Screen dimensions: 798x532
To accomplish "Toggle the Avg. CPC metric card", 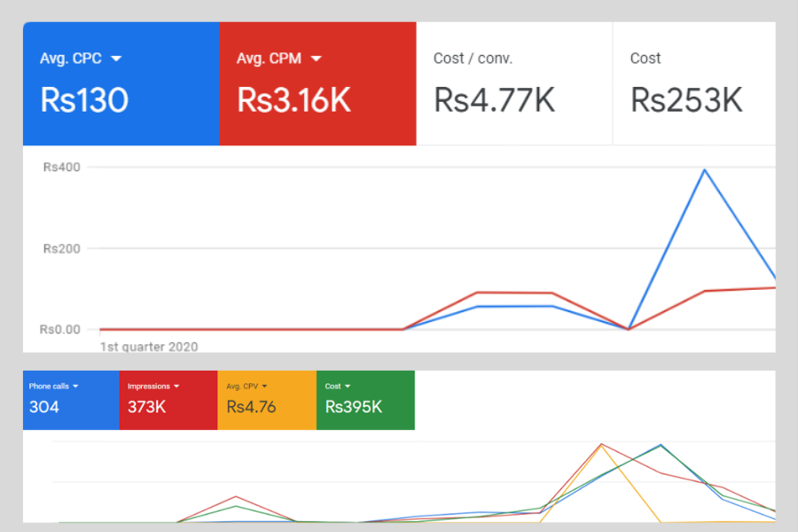I will [x=121, y=82].
